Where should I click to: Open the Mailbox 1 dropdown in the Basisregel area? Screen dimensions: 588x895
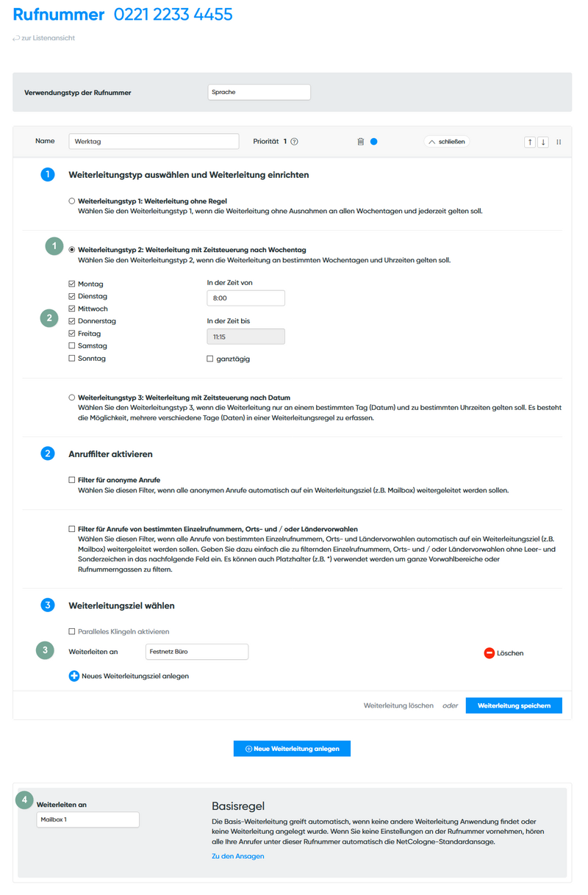[87, 819]
